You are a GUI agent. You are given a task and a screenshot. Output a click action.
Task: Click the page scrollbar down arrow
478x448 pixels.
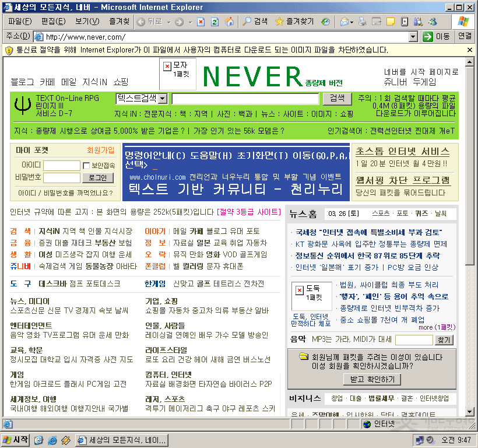pyautogui.click(x=469, y=412)
